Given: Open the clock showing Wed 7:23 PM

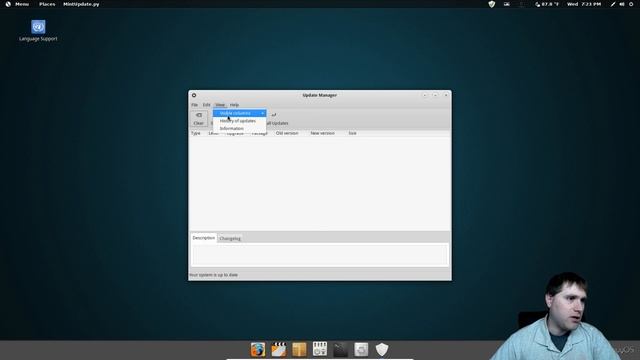Looking at the screenshot, I should pos(584,4).
